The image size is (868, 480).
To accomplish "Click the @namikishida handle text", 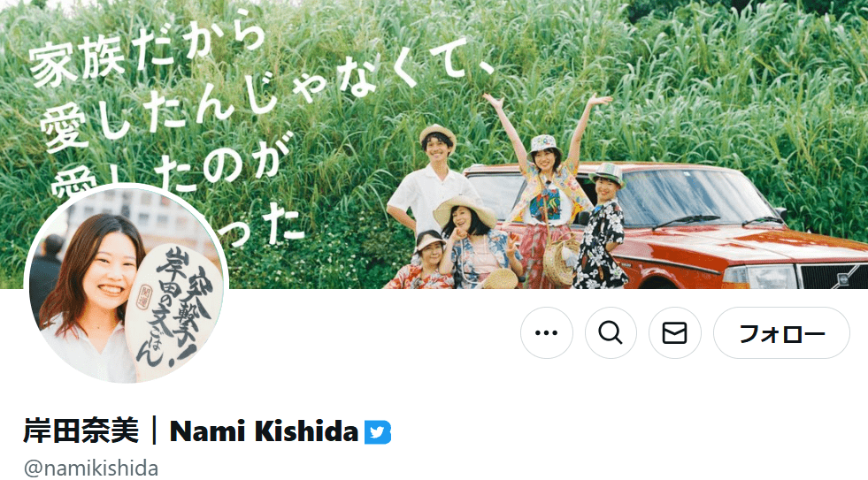I will point(91,468).
